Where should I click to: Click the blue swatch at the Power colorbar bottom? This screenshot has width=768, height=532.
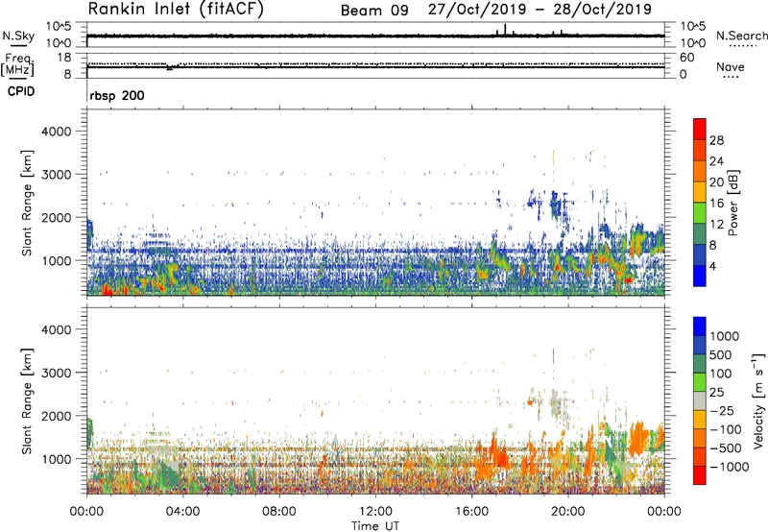point(700,276)
